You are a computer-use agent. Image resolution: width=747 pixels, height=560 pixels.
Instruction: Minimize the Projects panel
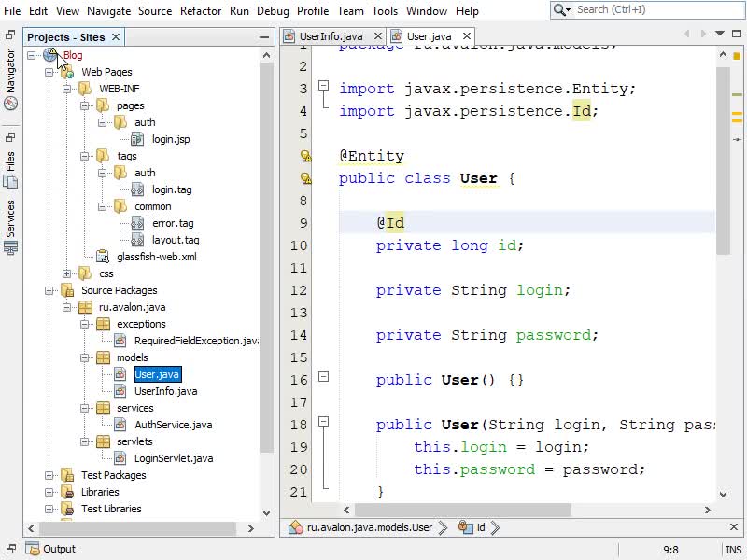[264, 37]
